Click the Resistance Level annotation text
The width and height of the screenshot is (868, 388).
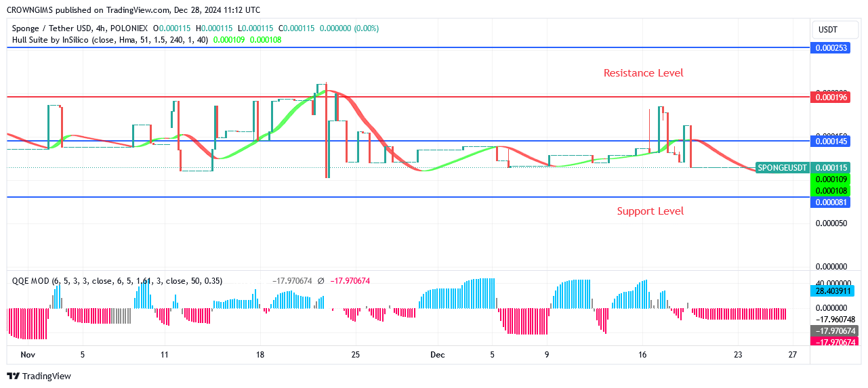click(644, 73)
